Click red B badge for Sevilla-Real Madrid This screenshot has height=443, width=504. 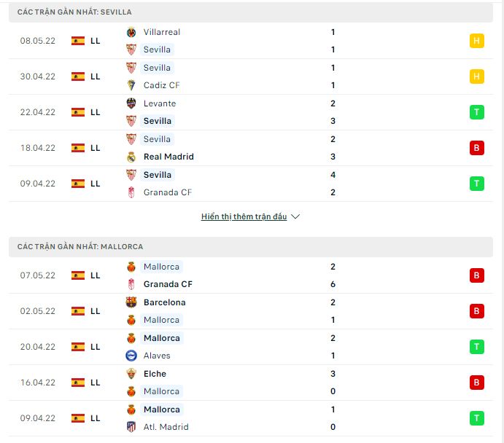(477, 148)
